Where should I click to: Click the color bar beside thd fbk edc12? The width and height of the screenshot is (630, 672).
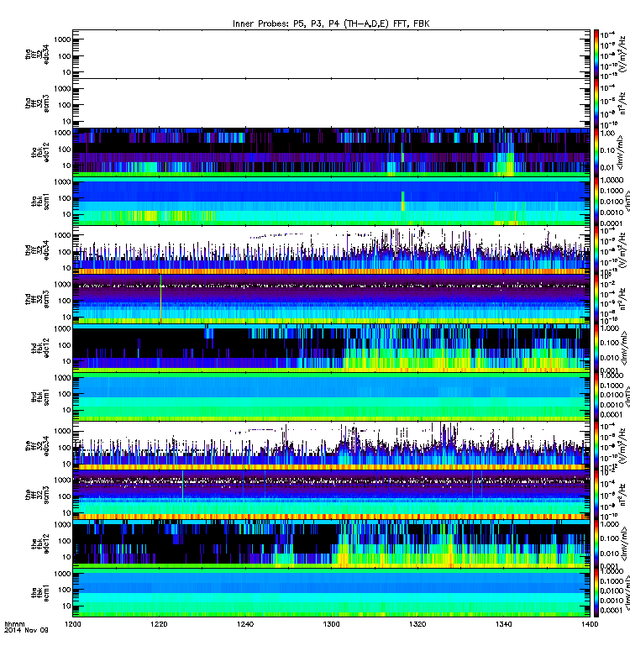tap(596, 348)
